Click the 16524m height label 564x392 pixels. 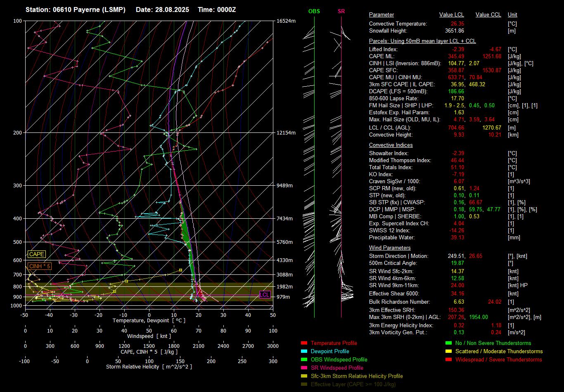pos(286,21)
